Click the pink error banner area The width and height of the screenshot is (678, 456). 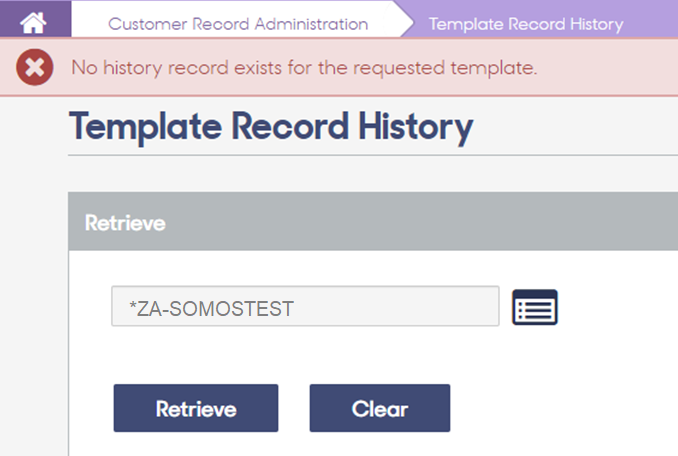click(605, 67)
